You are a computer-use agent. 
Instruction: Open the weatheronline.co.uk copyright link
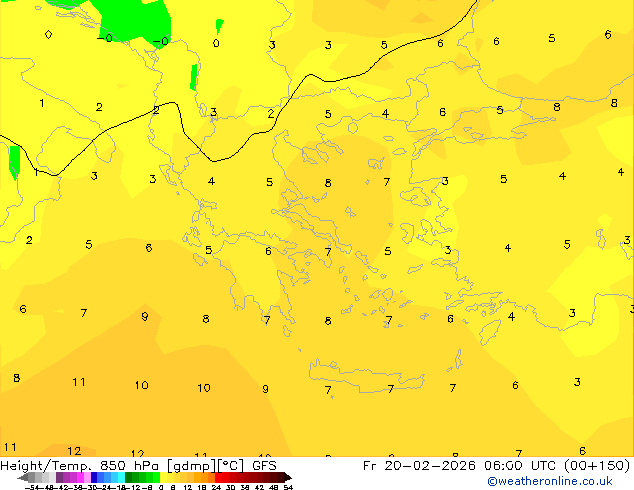549,481
